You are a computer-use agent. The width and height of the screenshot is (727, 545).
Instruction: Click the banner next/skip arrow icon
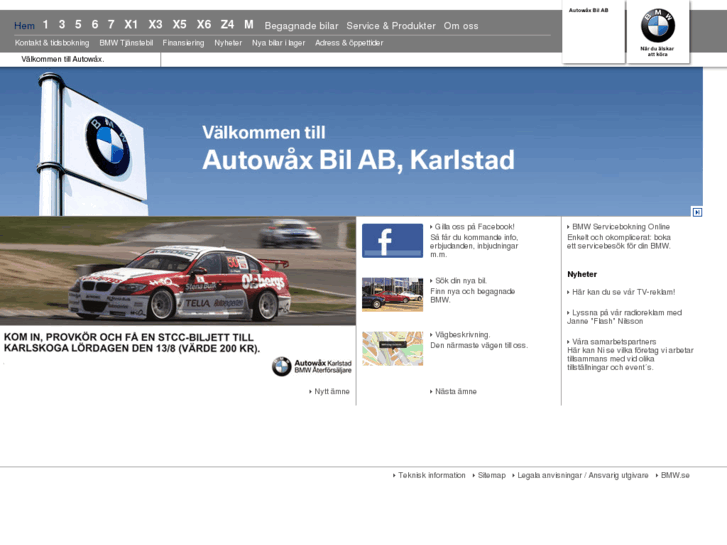tap(697, 212)
